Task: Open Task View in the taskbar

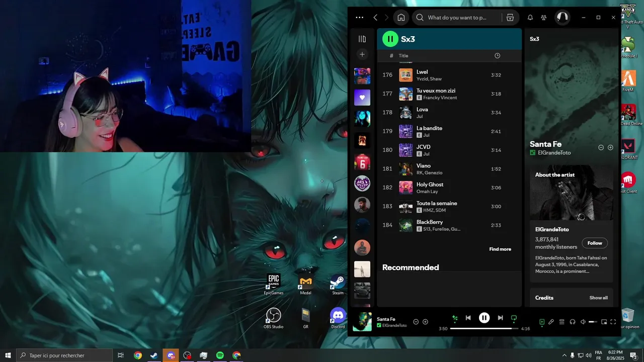Action: coord(121,355)
